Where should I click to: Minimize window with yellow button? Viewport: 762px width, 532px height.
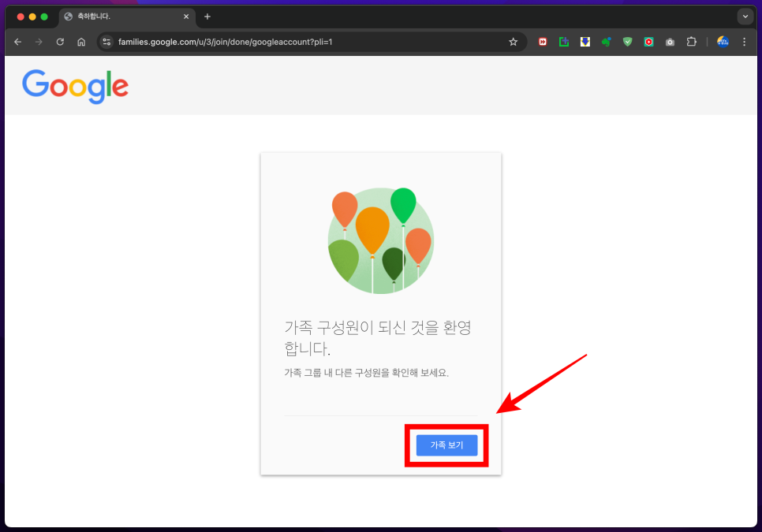pyautogui.click(x=32, y=17)
